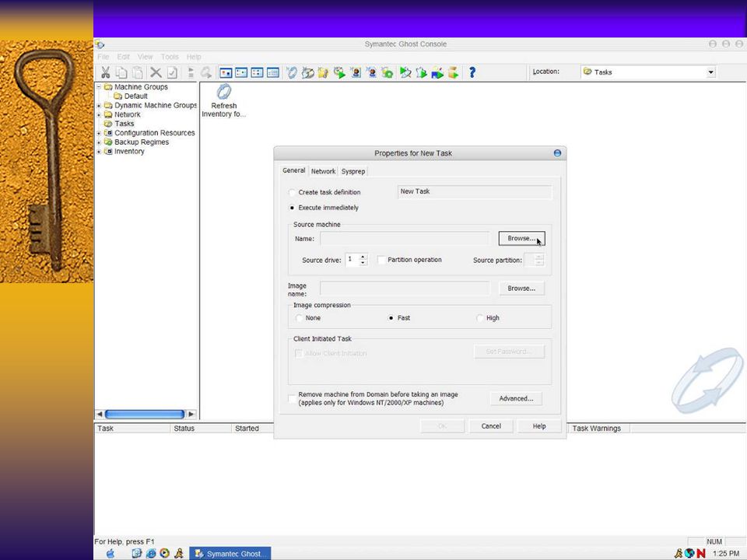Switch to small icons view
Image resolution: width=747 pixels, height=560 pixels.
[x=241, y=72]
